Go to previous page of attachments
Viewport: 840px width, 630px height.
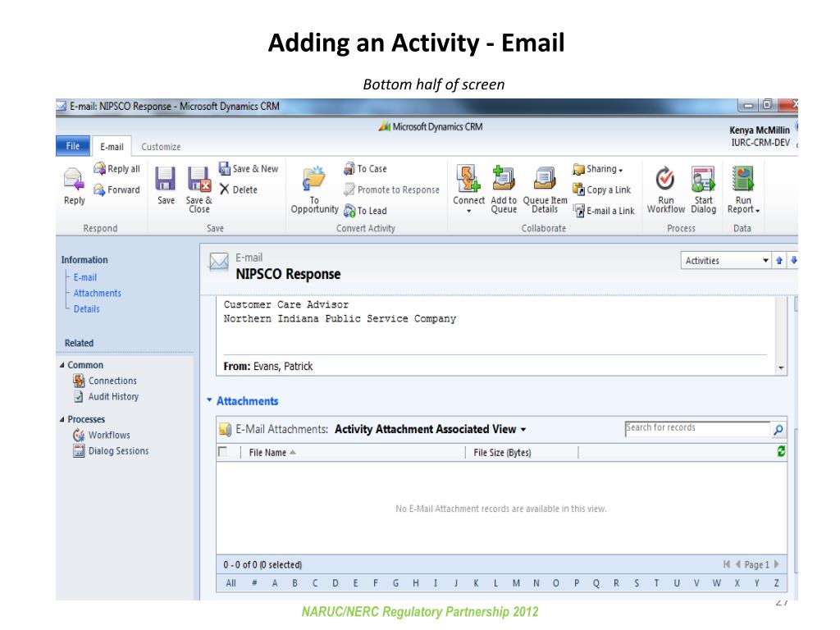point(737,564)
